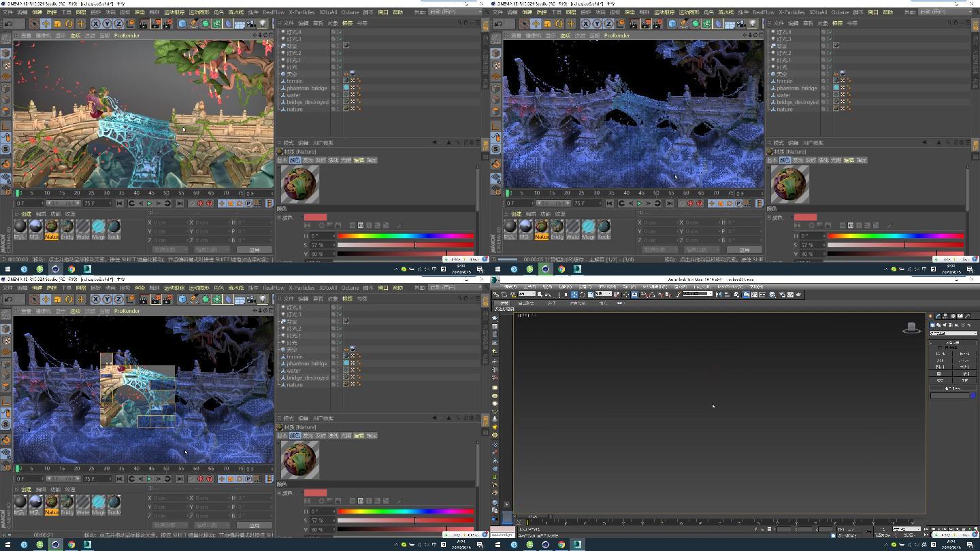Image resolution: width=980 pixels, height=551 pixels.
Task: Open size-mode dropdown beside Apply, top-left Cinema 4D
Action: tap(212, 249)
